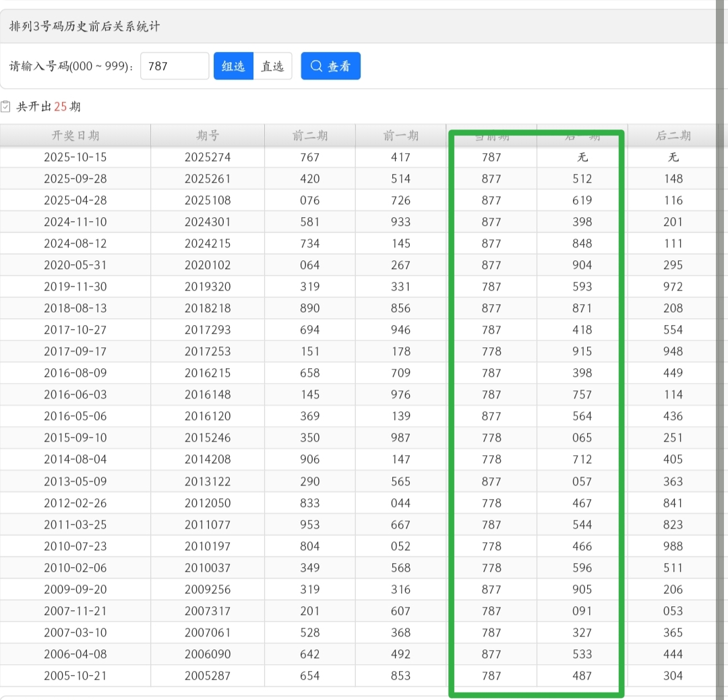Switch to the 直选 mode button
This screenshot has width=728, height=700.
click(x=272, y=66)
